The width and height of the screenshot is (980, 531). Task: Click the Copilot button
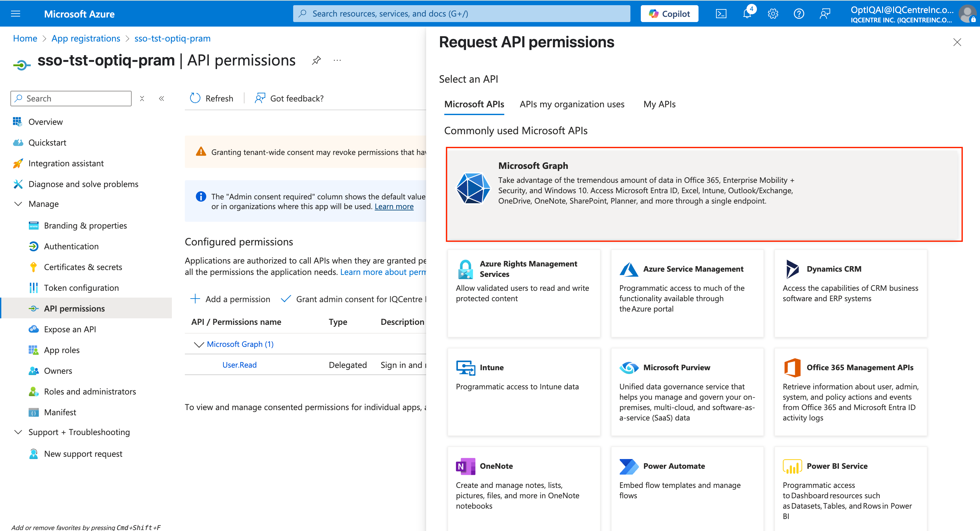click(669, 14)
